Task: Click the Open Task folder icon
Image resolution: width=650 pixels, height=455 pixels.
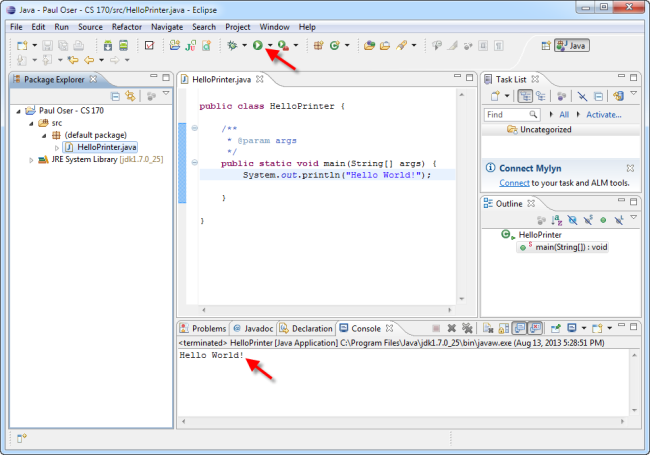Action: coord(385,45)
